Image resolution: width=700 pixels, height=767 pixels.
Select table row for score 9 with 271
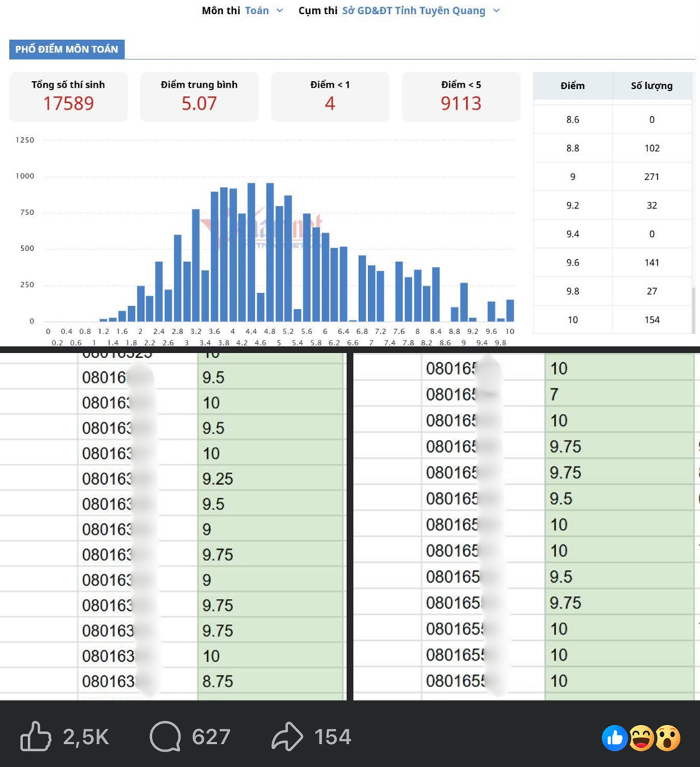pos(612,177)
